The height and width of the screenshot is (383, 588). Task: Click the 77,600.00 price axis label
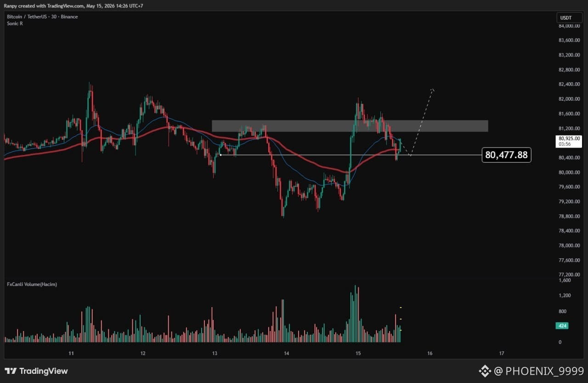click(x=570, y=260)
